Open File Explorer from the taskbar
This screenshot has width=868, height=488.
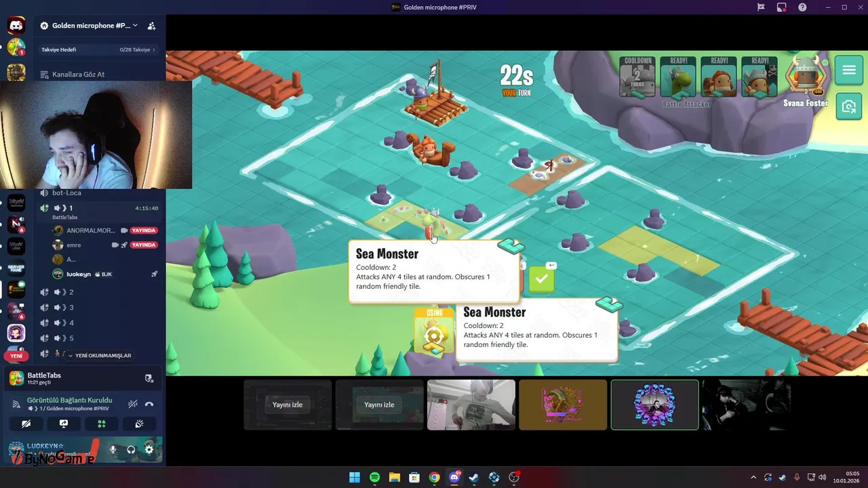pos(394,477)
